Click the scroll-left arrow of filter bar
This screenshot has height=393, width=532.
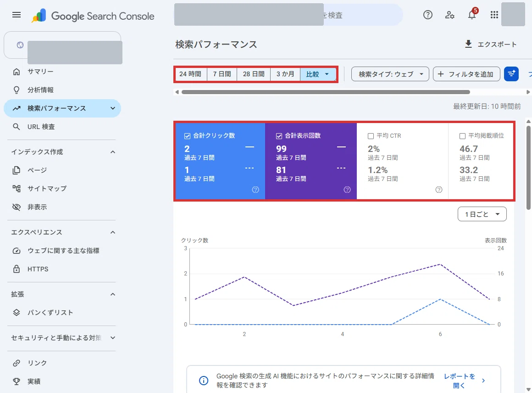pos(177,92)
